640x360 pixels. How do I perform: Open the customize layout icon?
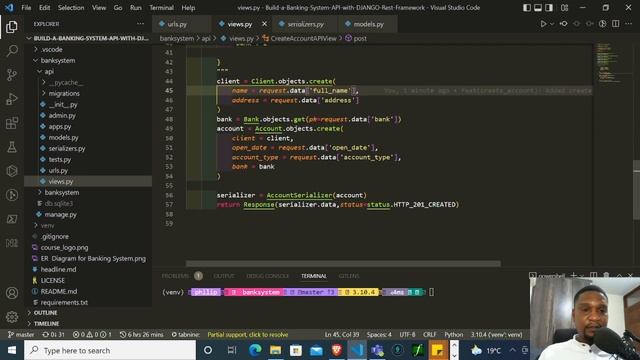coord(564,8)
